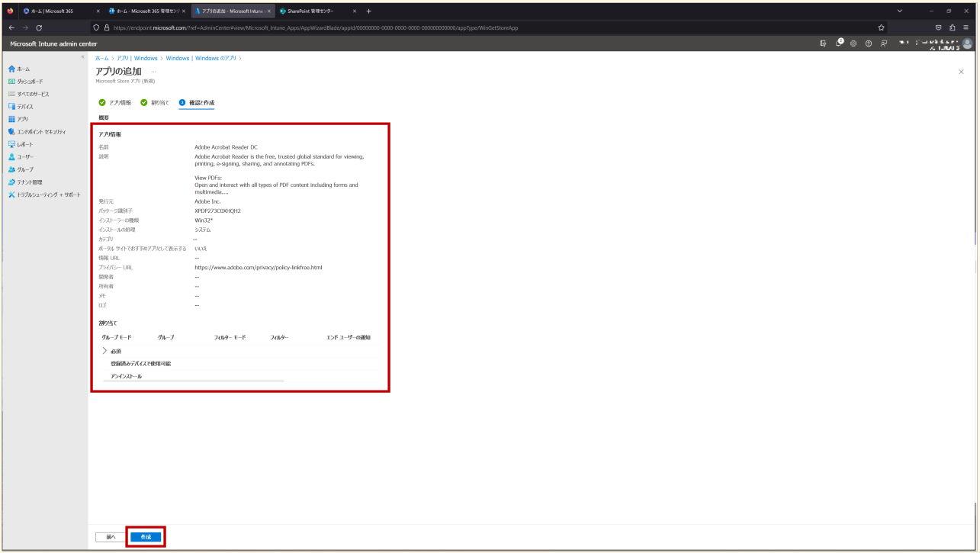Open the feedback icon in Intune header

click(x=884, y=43)
